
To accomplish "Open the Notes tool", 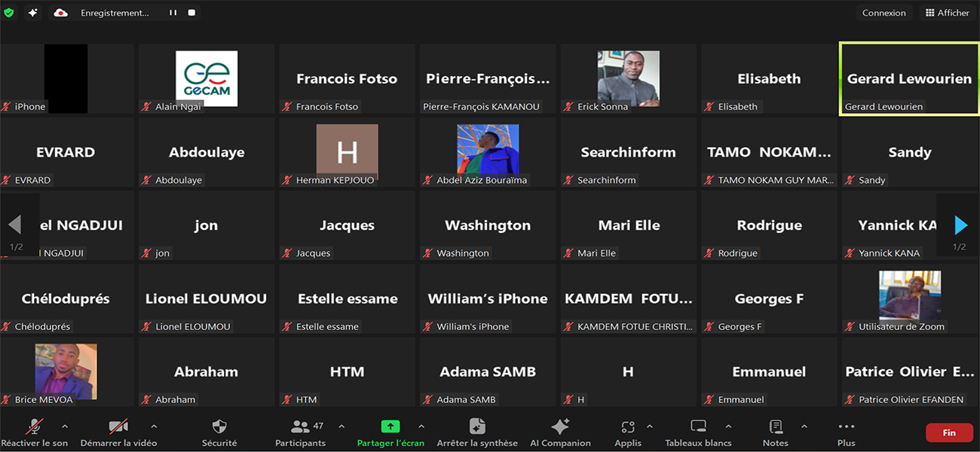I will (x=775, y=432).
